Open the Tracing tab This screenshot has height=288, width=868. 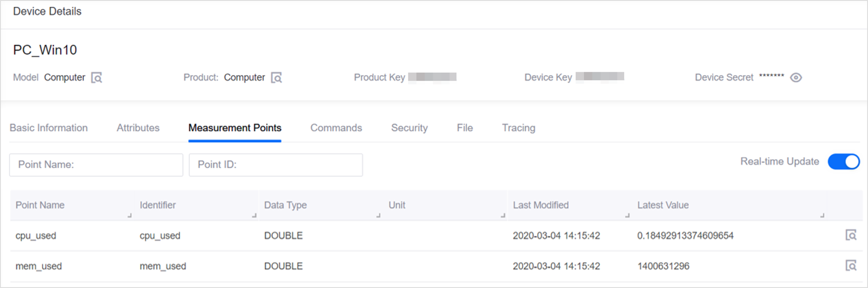coord(519,128)
